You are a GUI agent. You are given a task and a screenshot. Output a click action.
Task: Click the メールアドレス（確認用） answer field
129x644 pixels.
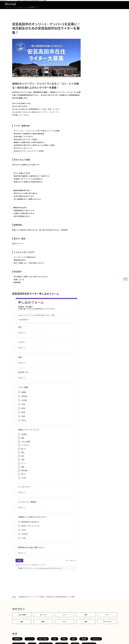point(32,507)
